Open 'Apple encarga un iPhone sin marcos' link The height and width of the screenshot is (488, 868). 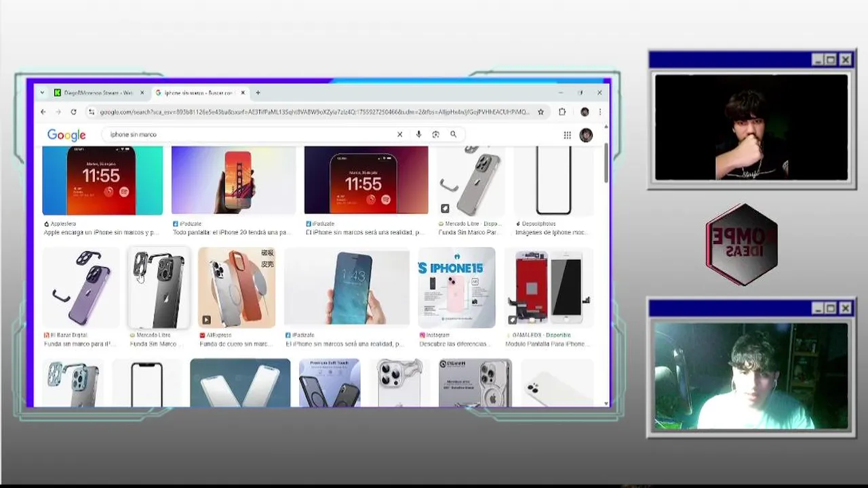pos(100,232)
